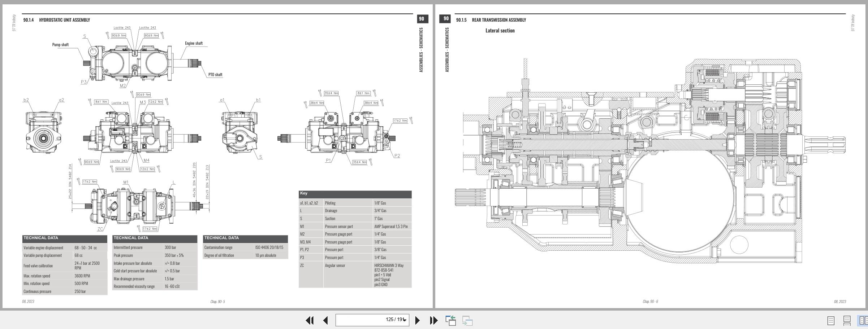Click the 'ZC' label on bottom pump drawing
This screenshot has height=329, width=868.
(x=100, y=229)
